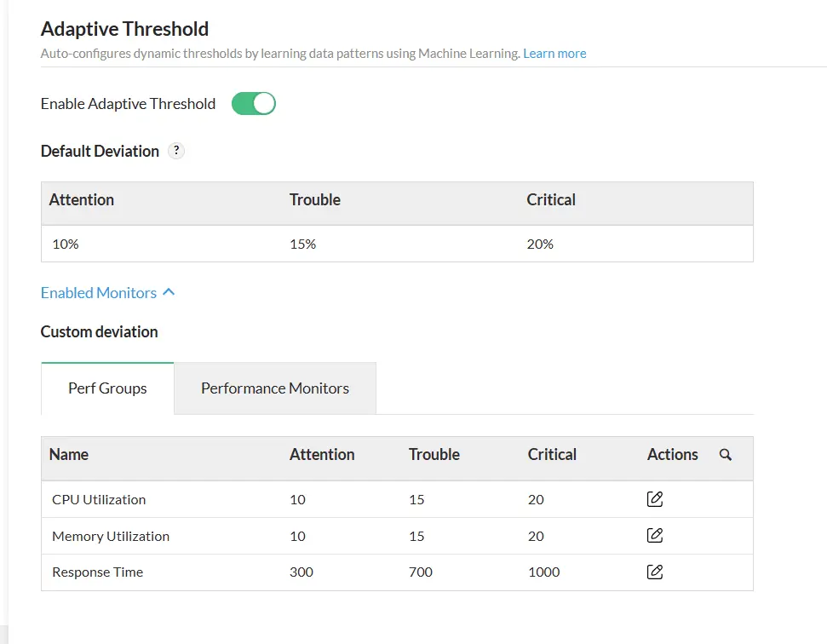Open the search in the monitors table
The image size is (827, 644).
point(725,455)
